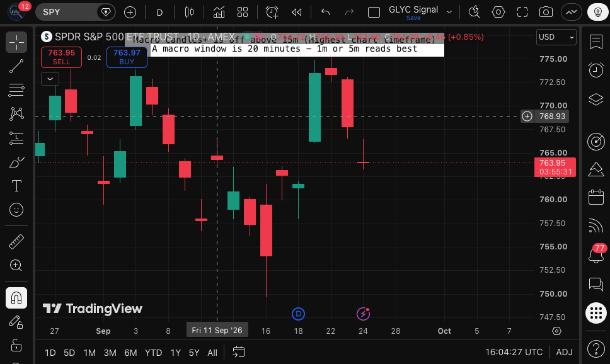Start bar replay with rewind icon
610x364 pixels.
click(x=296, y=13)
